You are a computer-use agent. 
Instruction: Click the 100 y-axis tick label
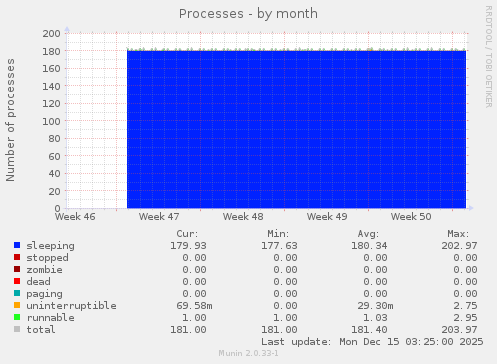click(51, 121)
